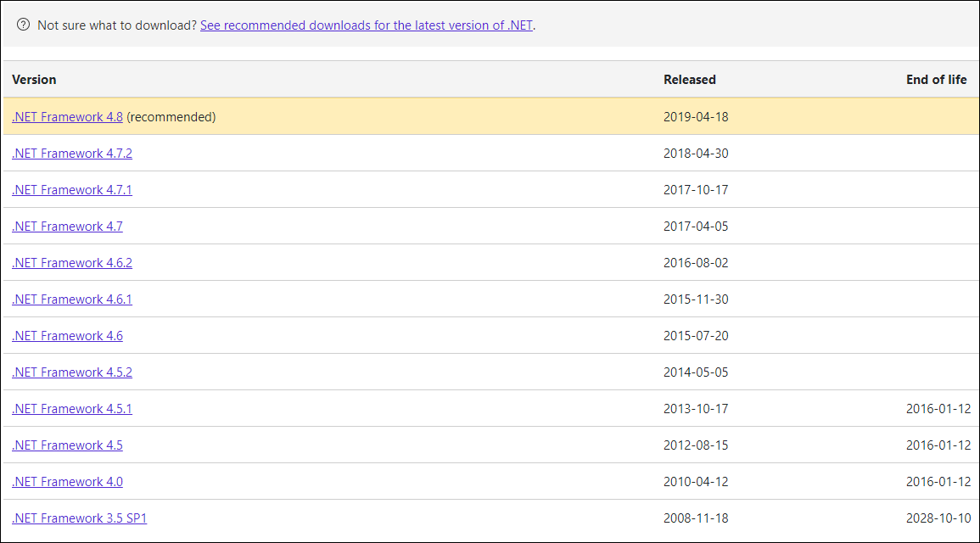The height and width of the screenshot is (543, 980).
Task: Select release date 2008-11-18
Action: point(696,518)
